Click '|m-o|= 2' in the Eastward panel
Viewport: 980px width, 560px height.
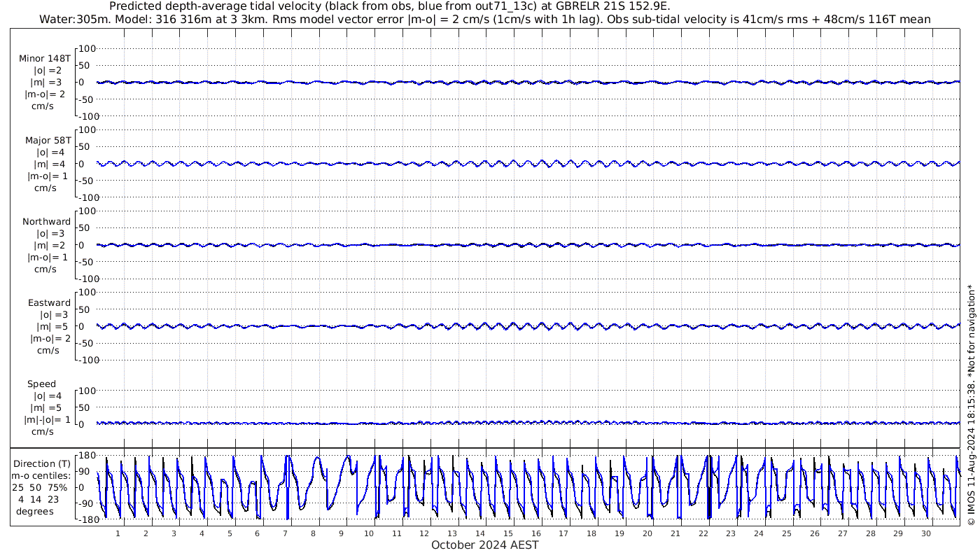[x=50, y=339]
